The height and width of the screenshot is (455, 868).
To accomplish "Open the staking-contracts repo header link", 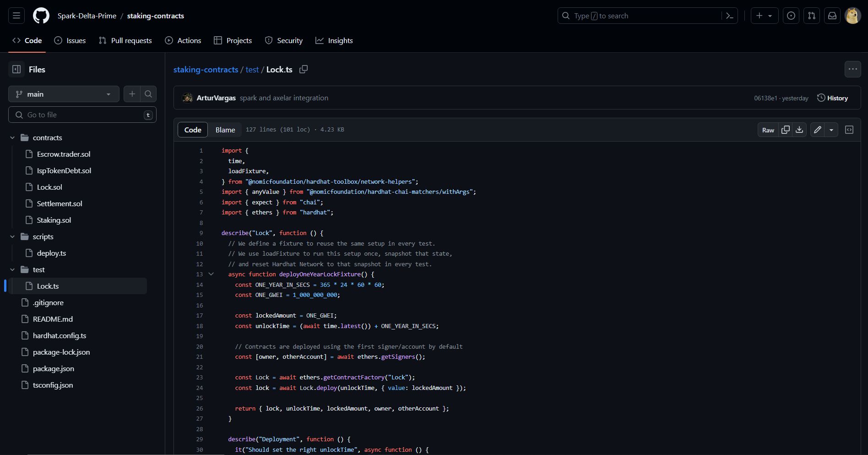I will [x=156, y=16].
